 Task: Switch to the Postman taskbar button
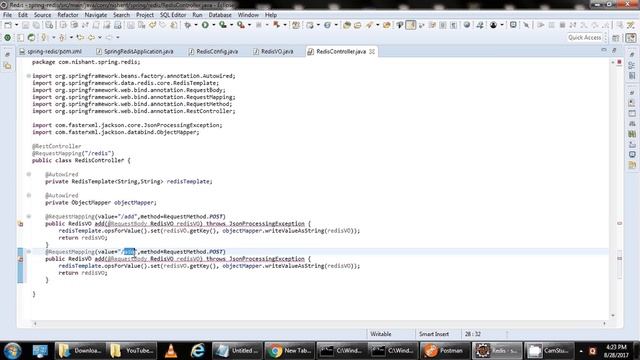pyautogui.click(x=444, y=351)
